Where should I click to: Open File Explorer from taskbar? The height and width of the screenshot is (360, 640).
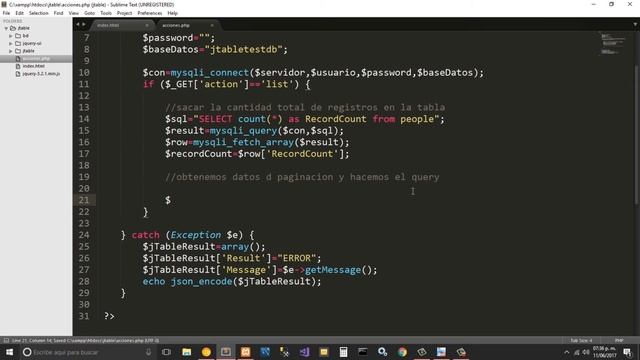point(187,352)
